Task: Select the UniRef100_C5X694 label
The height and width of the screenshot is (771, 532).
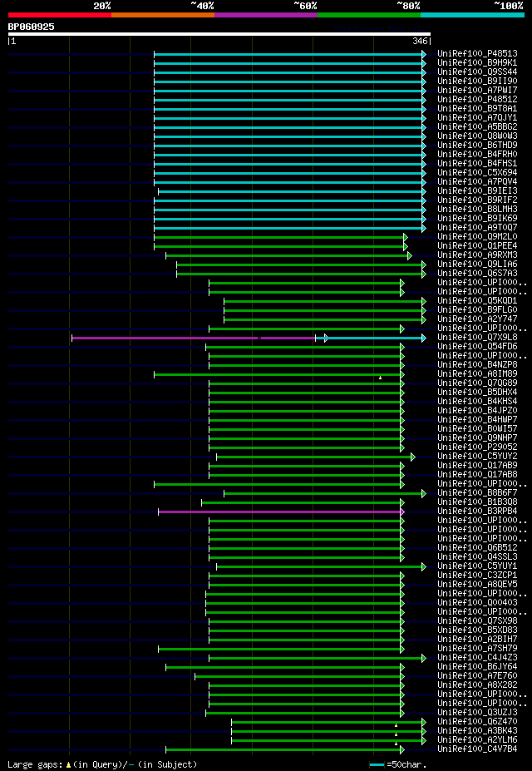Action: 477,173
